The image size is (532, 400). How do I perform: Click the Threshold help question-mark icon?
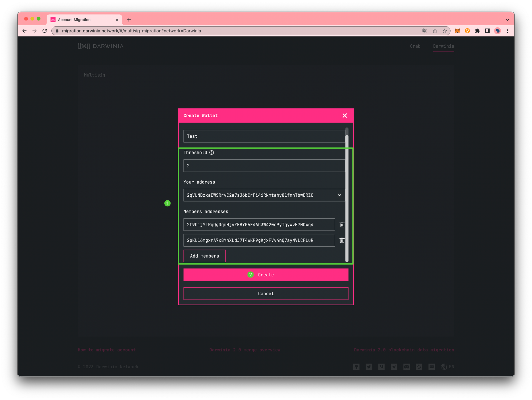pyautogui.click(x=211, y=153)
